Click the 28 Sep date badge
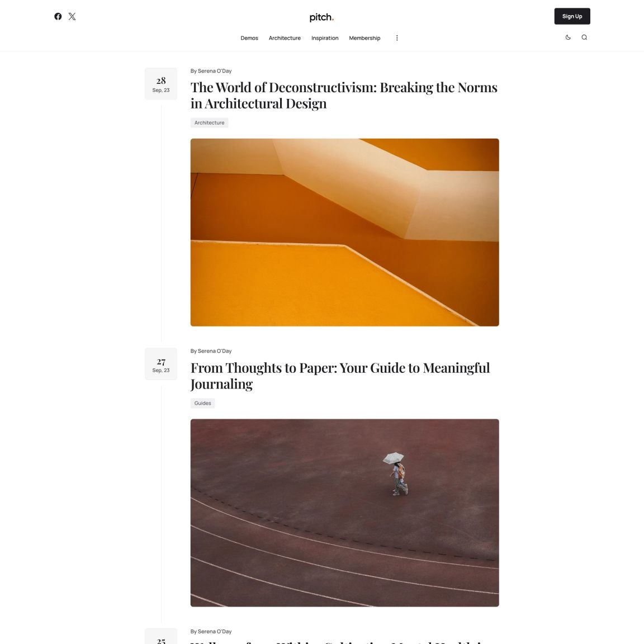Image resolution: width=644 pixels, height=644 pixels. coord(161,84)
